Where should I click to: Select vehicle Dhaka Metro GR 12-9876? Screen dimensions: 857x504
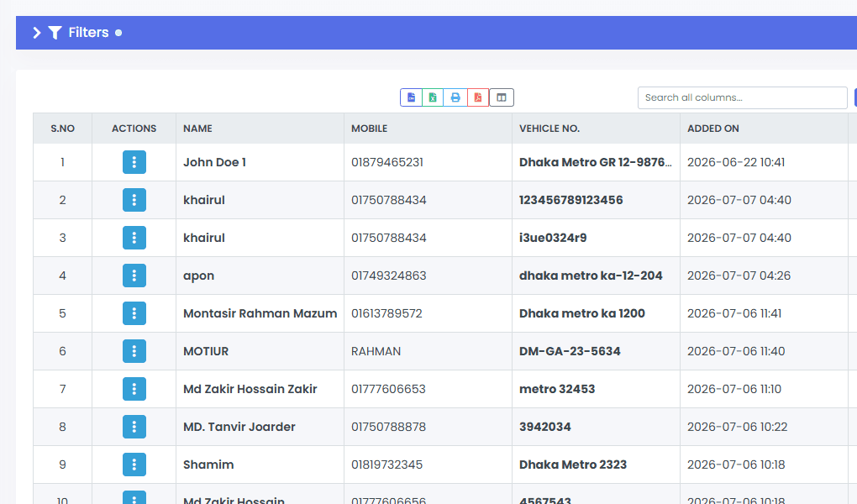[595, 162]
